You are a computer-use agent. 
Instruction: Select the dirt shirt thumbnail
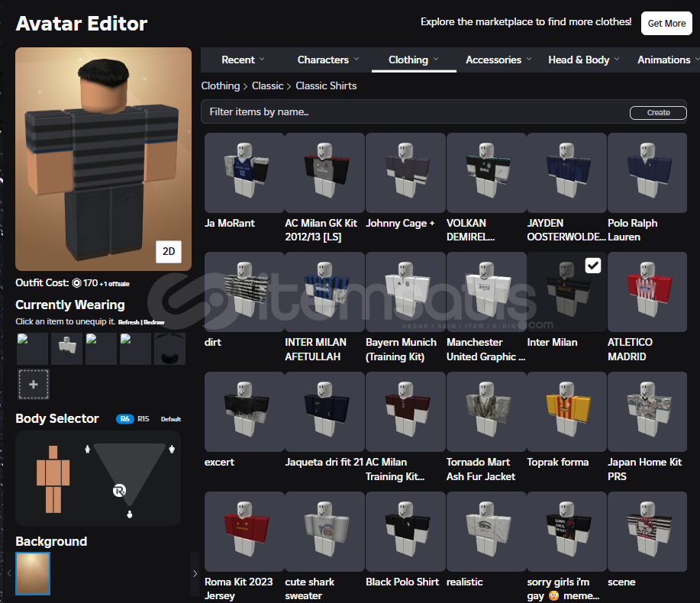244,292
